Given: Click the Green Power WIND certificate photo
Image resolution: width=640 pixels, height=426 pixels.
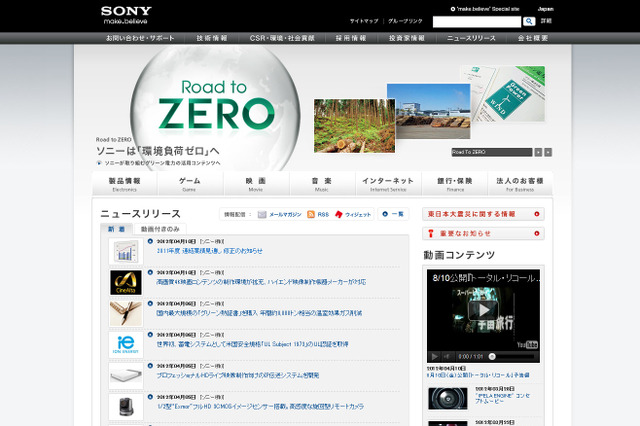Looking at the screenshot, I should (x=508, y=94).
